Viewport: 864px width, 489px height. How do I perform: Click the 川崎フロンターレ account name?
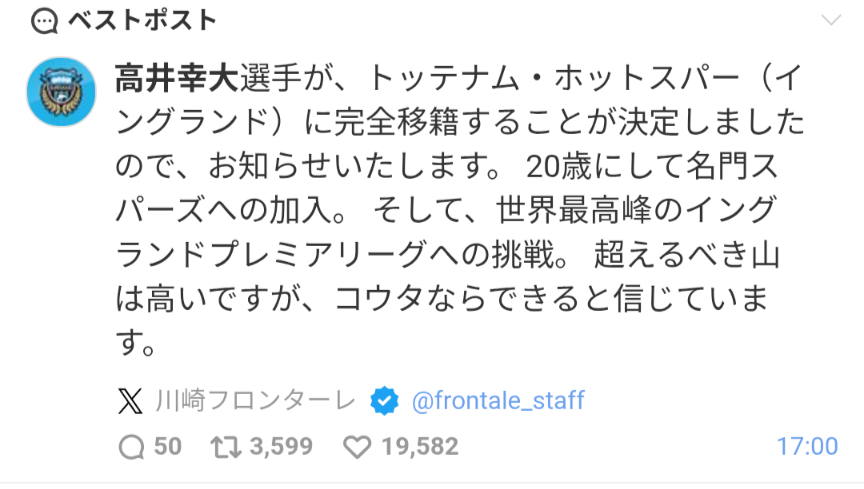[x=256, y=401]
